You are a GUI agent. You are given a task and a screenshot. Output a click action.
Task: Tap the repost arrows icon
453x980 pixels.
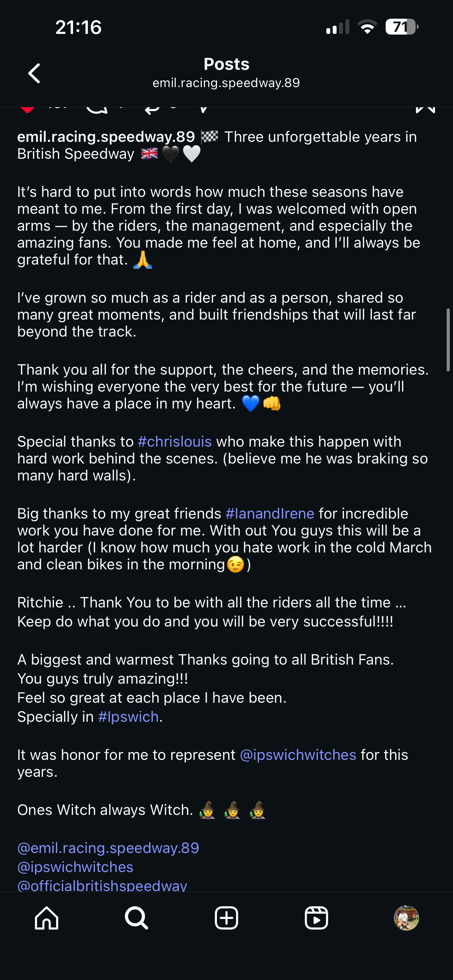pos(152,110)
